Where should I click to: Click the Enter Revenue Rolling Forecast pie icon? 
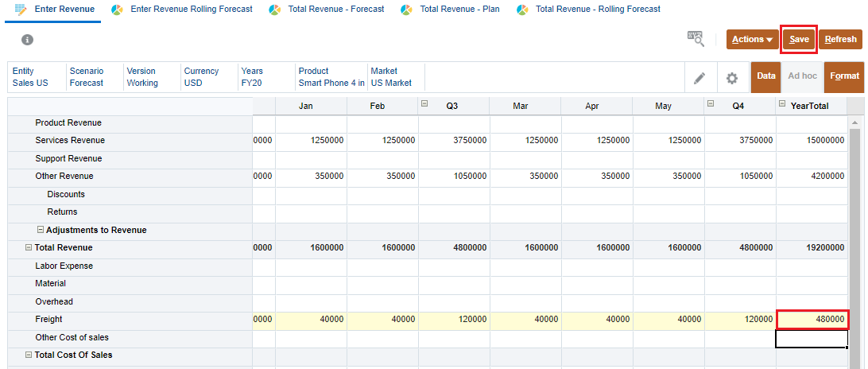tap(117, 10)
